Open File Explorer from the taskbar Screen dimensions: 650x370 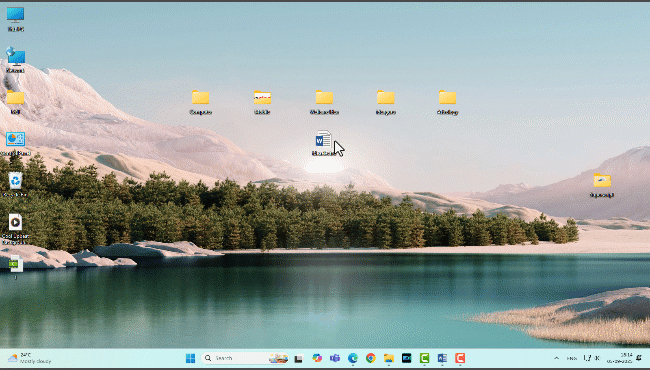point(388,358)
